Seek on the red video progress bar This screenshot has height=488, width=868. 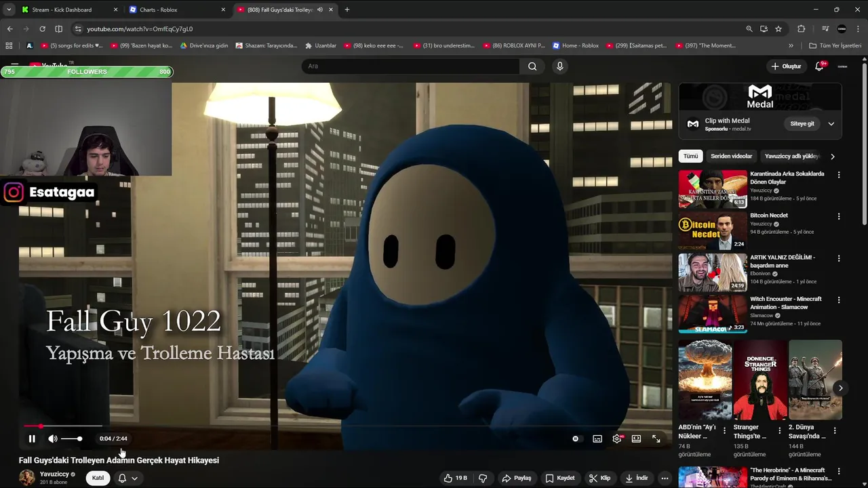[x=346, y=426]
